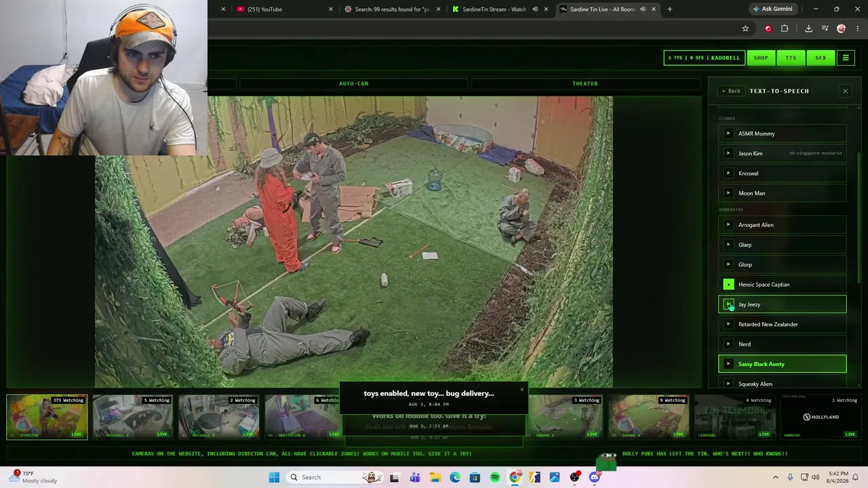Open the Terminal camera thumbnail
The image size is (868, 488).
(x=734, y=417)
